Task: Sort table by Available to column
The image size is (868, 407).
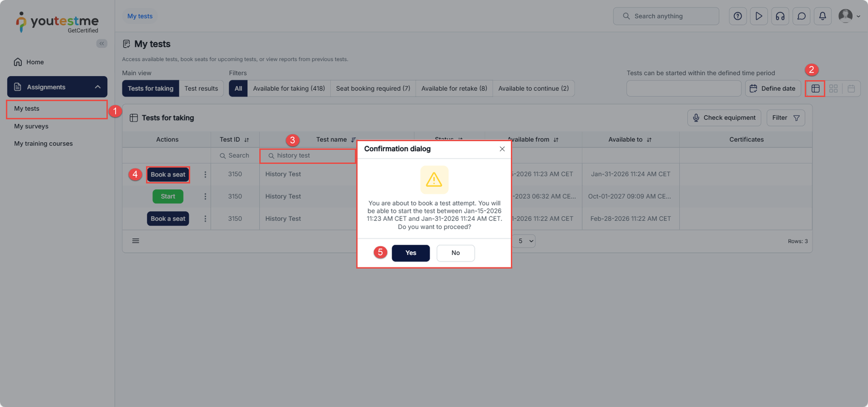Action: pyautogui.click(x=649, y=140)
